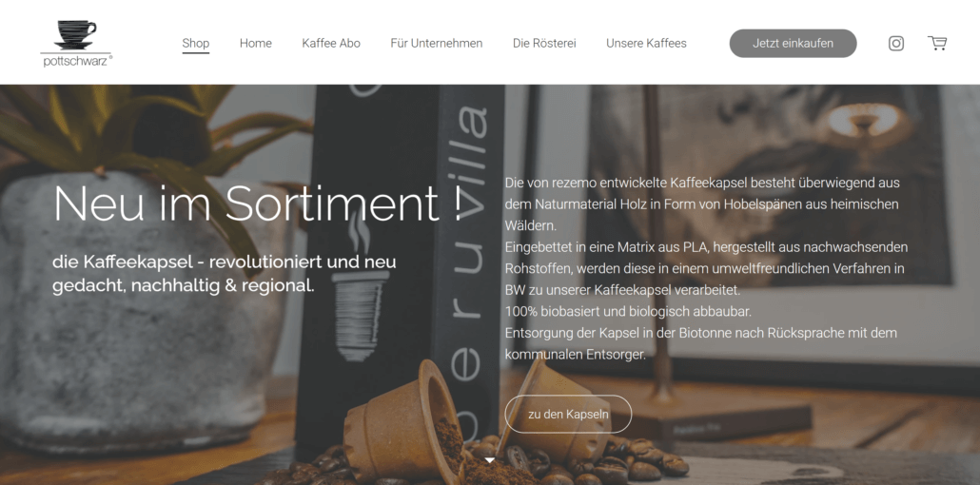Select the Shop menu item

pos(196,43)
